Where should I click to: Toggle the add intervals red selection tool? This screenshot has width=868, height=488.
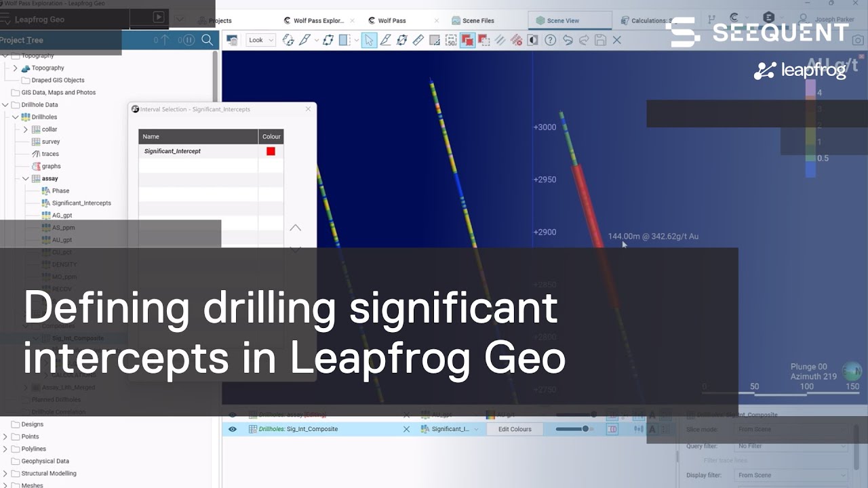tap(467, 40)
